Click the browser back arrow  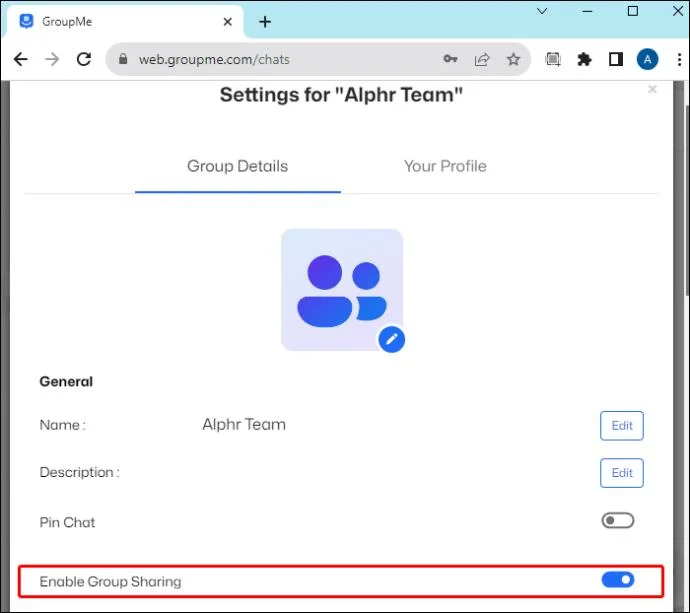point(21,59)
